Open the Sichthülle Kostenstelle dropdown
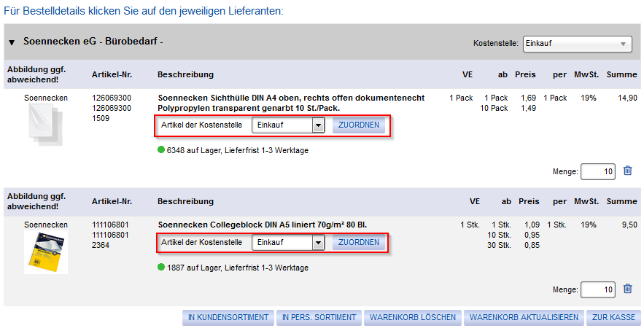The image size is (644, 331). pyautogui.click(x=288, y=125)
